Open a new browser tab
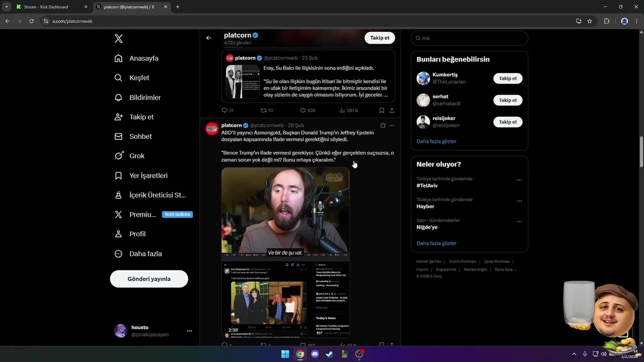The width and height of the screenshot is (644, 362). pos(178,7)
